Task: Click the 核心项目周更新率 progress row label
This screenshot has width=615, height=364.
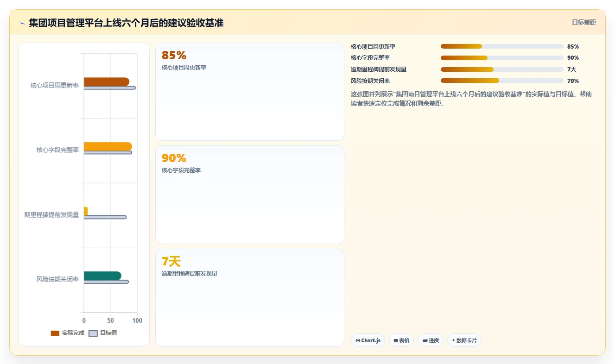Action: pos(373,47)
